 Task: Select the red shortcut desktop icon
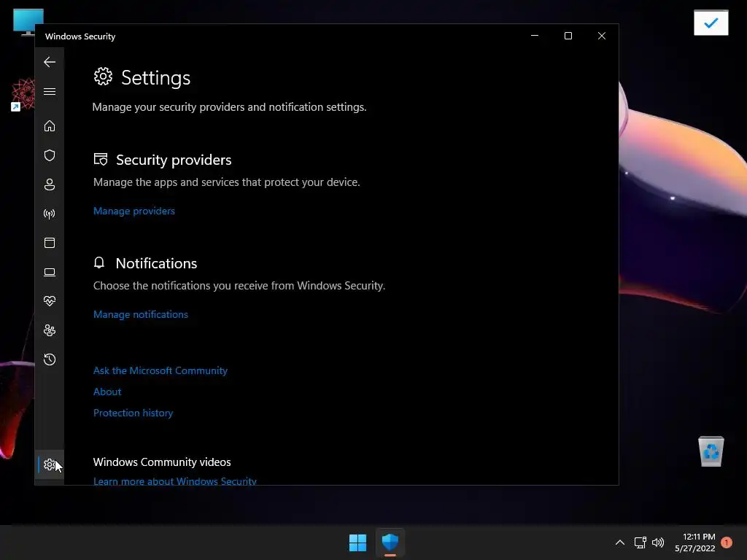click(x=23, y=95)
